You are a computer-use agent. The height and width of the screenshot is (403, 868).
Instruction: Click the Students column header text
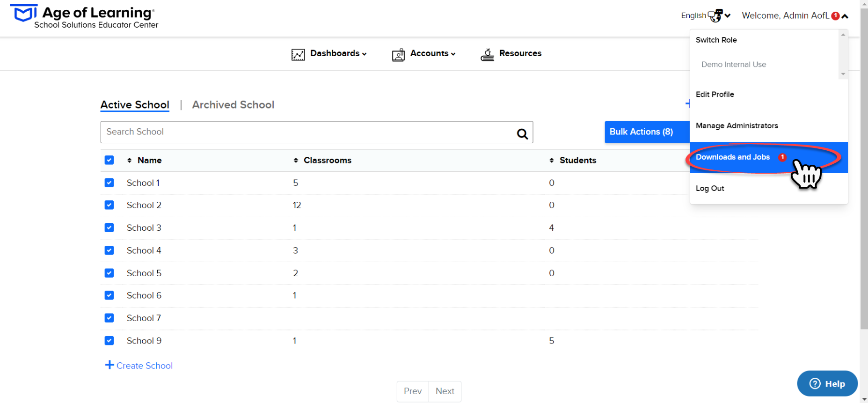[578, 160]
